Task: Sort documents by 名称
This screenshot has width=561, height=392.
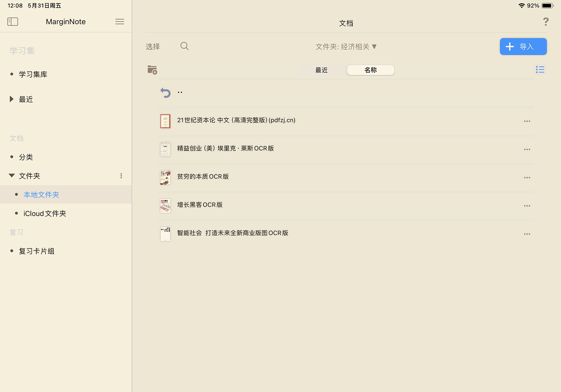Action: pyautogui.click(x=371, y=70)
